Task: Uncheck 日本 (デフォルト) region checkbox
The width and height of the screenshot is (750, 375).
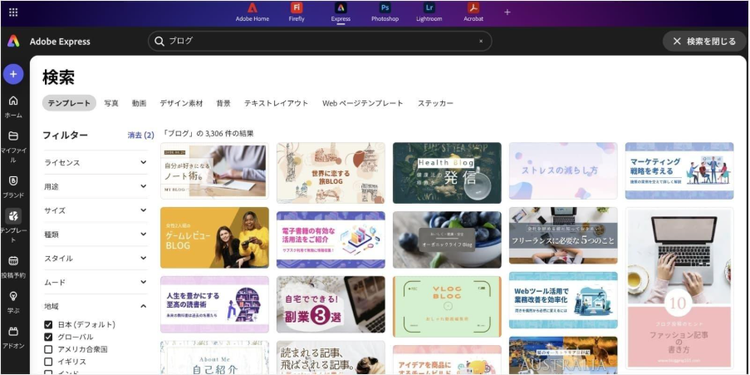Action: tap(48, 325)
